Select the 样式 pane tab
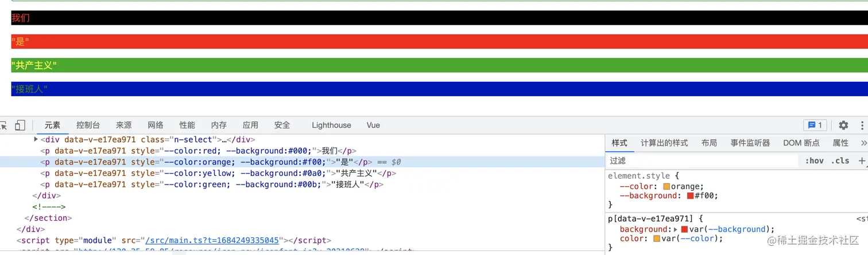 coord(619,143)
